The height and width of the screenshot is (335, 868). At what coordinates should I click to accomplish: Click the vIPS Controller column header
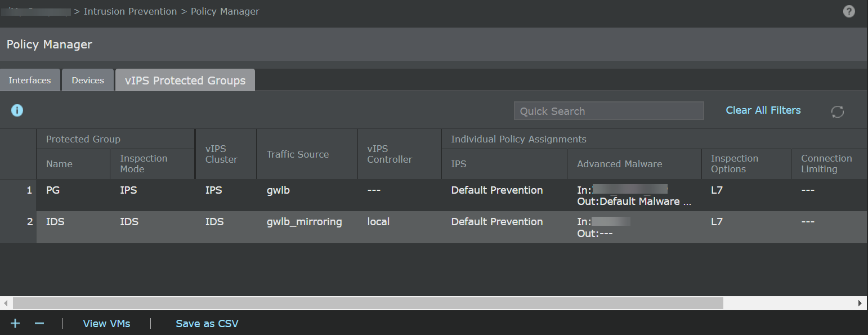point(400,154)
